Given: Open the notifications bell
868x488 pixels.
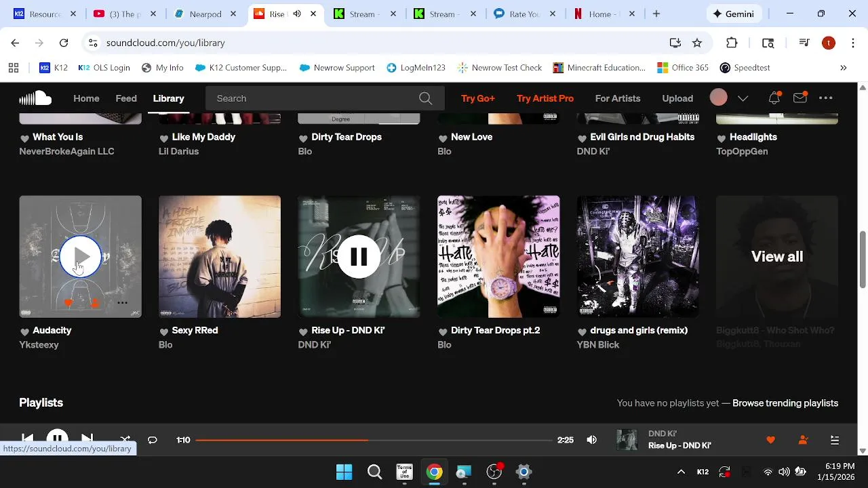Looking at the screenshot, I should (774, 98).
